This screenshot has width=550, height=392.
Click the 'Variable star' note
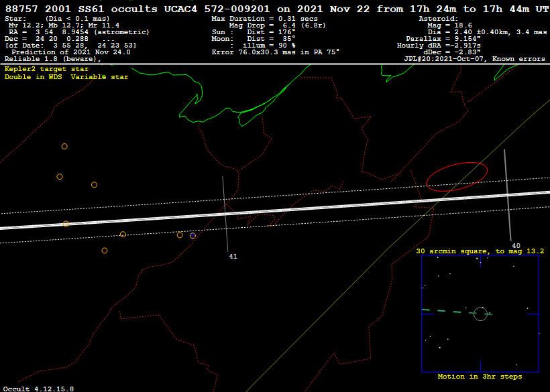(100, 76)
